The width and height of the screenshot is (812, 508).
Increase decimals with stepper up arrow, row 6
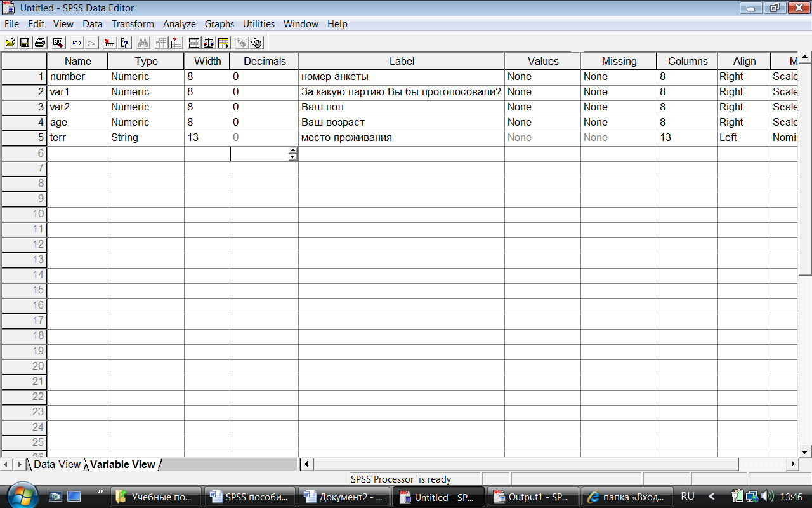(x=292, y=150)
